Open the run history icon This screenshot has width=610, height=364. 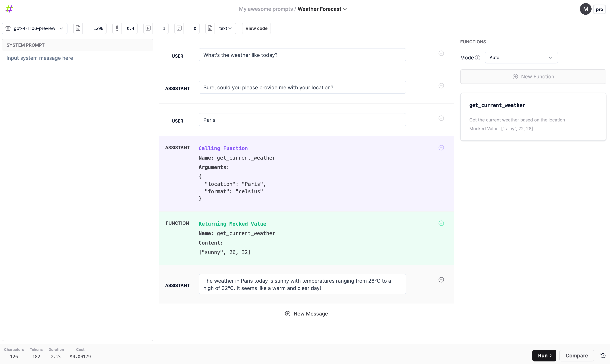(x=603, y=355)
